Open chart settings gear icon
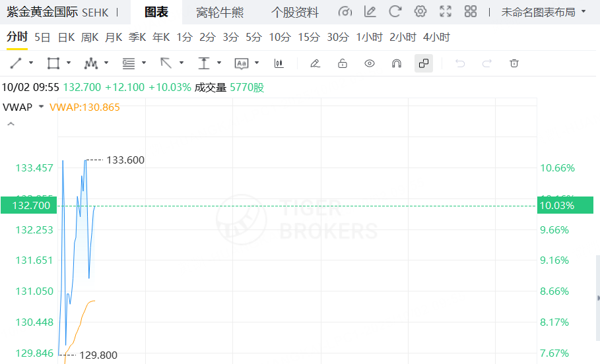 [420, 12]
